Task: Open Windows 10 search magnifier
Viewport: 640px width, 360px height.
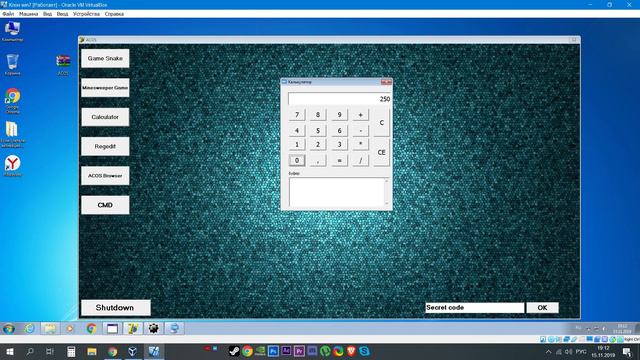Action: (x=30, y=351)
